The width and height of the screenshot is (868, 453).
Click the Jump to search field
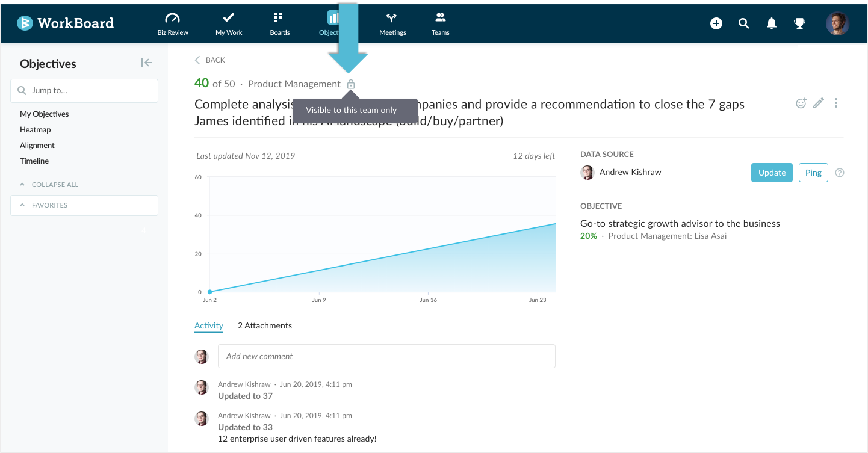pos(84,91)
